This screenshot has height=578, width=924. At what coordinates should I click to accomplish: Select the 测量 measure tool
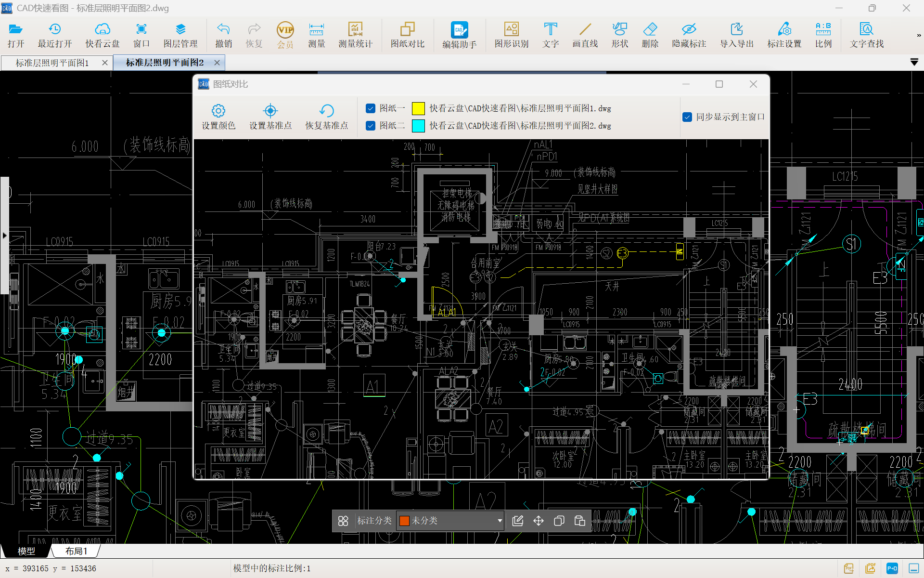coord(316,35)
